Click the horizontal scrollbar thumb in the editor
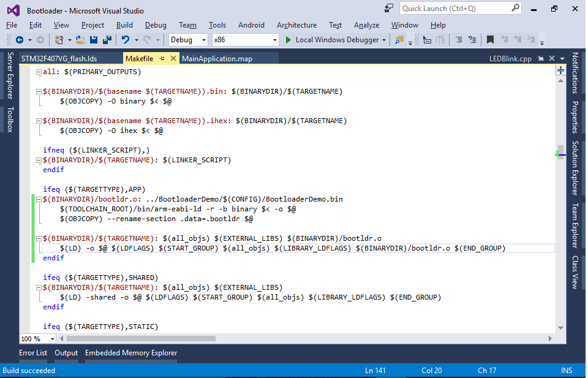This screenshot has height=378, width=588. pos(141,339)
